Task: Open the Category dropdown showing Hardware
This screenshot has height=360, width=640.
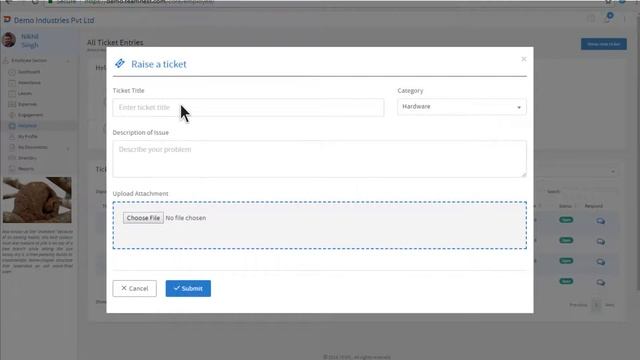Action: tap(462, 107)
